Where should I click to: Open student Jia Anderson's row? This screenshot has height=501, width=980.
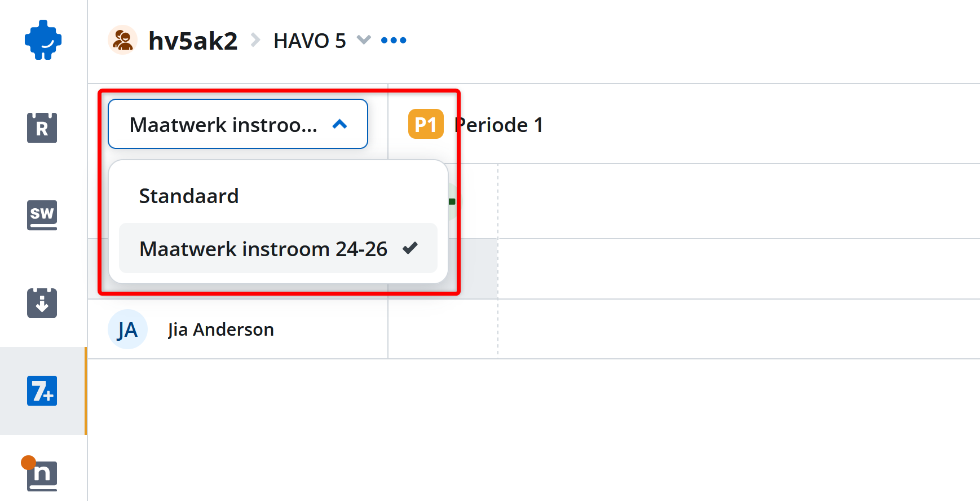coord(220,329)
